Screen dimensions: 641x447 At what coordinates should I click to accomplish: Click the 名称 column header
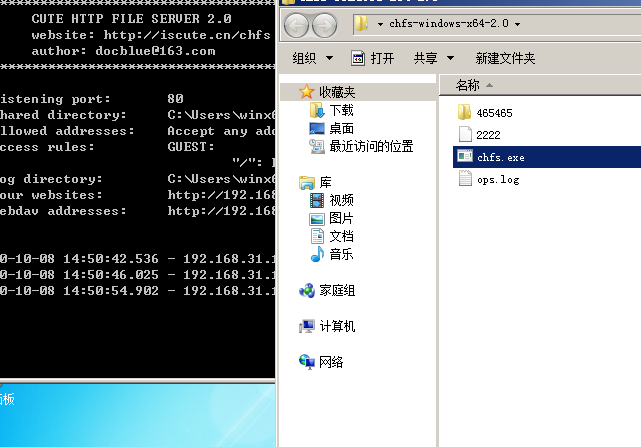click(467, 85)
